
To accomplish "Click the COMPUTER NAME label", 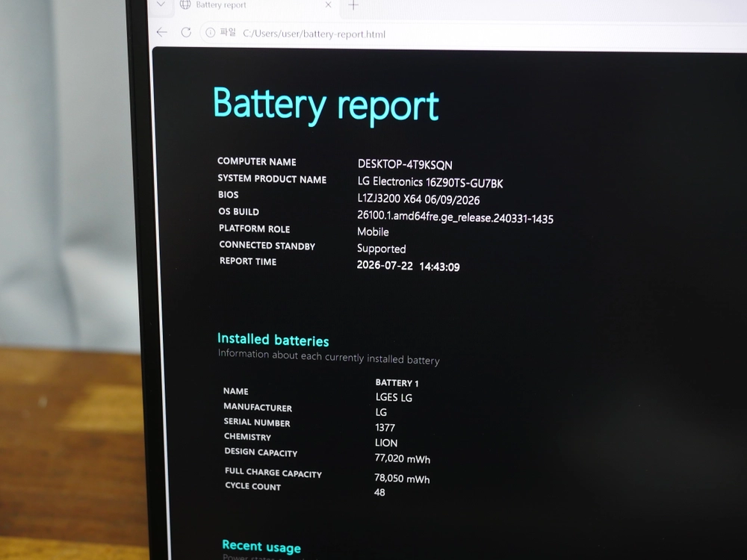I will 257,161.
